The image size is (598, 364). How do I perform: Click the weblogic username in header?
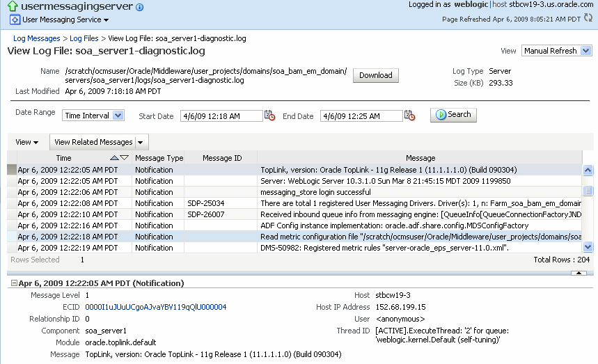[471, 4]
